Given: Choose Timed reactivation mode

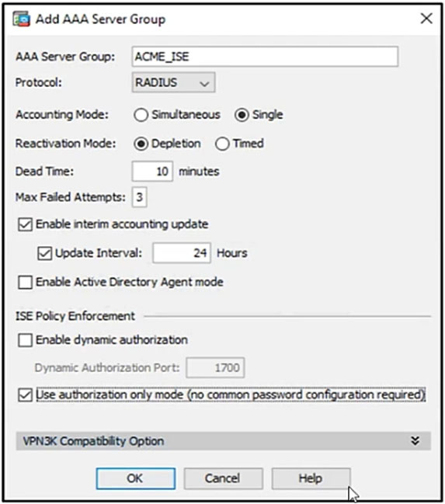Looking at the screenshot, I should point(222,144).
